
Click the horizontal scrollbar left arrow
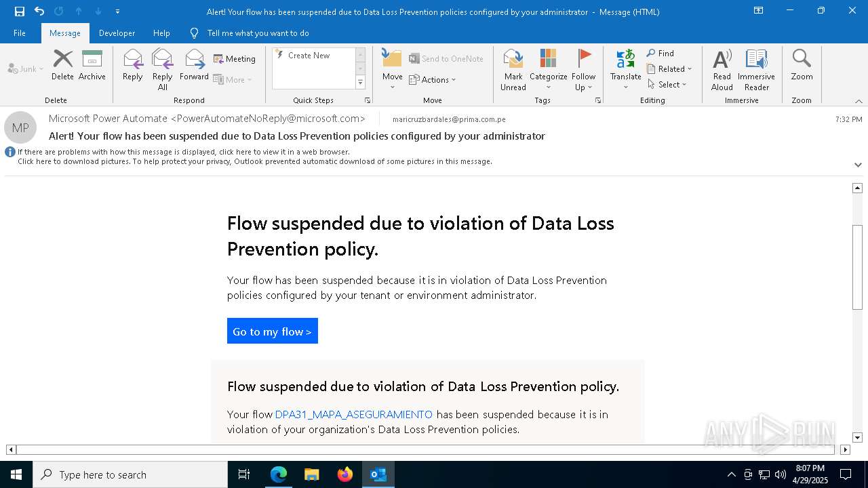[11, 449]
